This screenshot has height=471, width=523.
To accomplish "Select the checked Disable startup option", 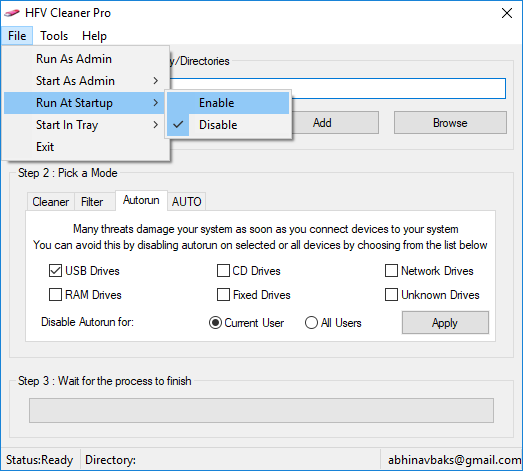I will 228,125.
